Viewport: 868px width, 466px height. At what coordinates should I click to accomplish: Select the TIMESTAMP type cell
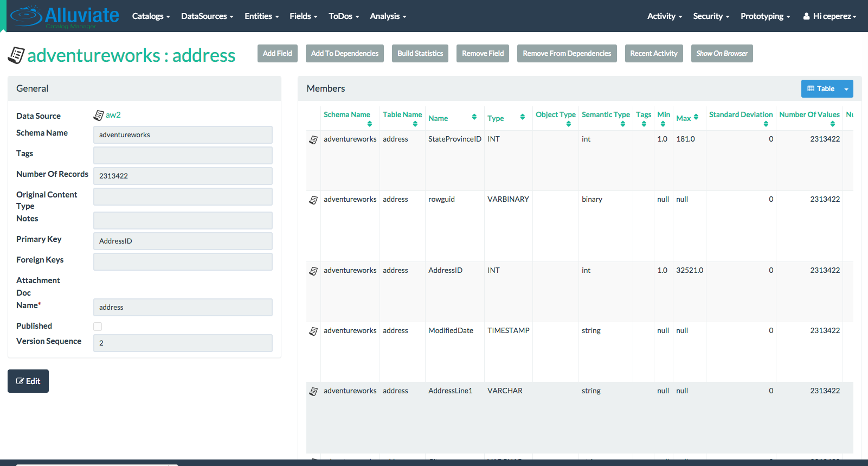(x=509, y=330)
